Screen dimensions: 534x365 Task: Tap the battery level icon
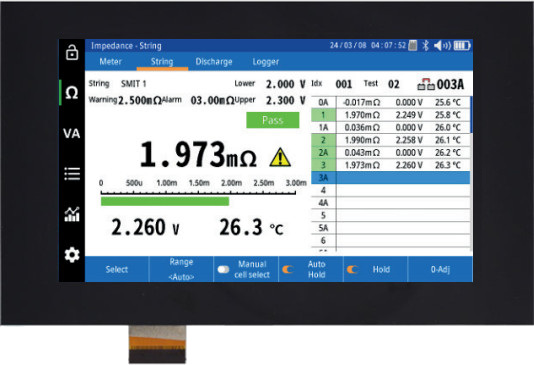coord(462,45)
